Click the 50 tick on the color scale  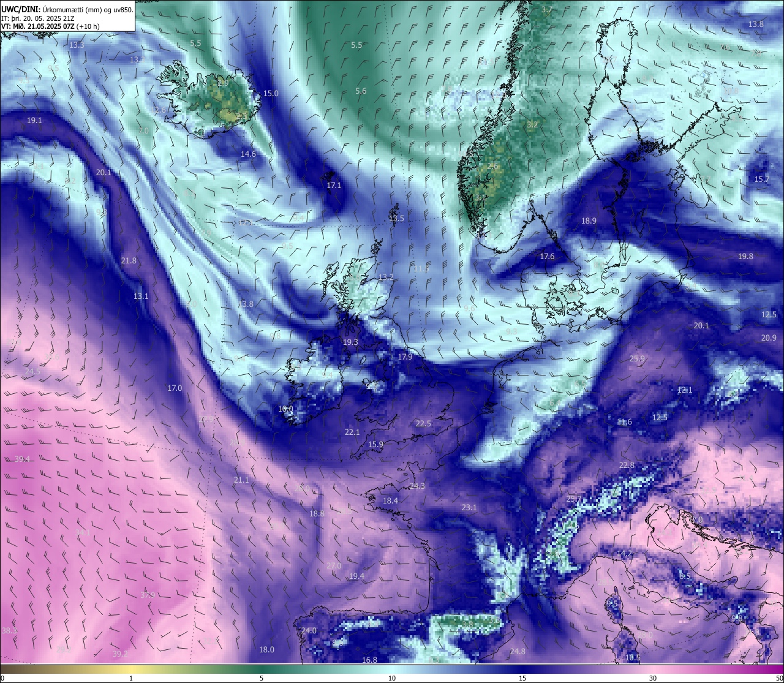tap(779, 678)
